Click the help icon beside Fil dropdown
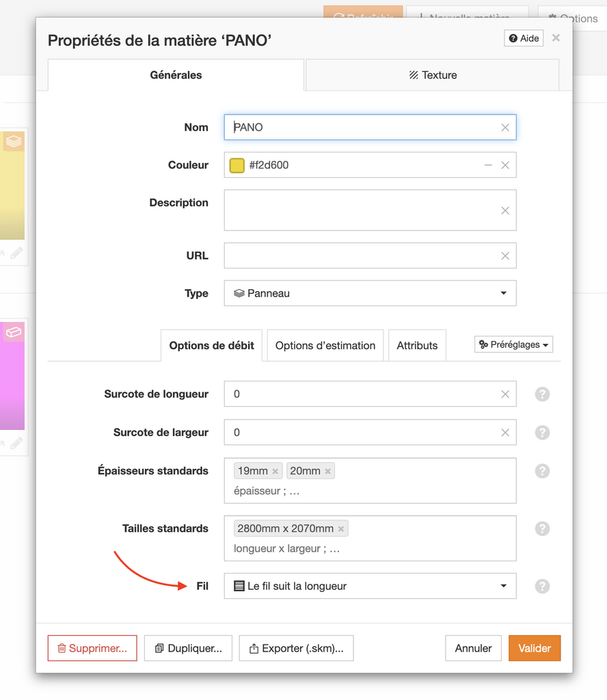 pos(542,587)
